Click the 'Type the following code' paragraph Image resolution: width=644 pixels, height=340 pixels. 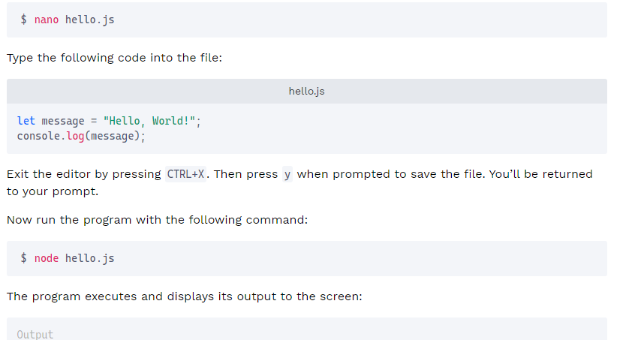tap(114, 58)
